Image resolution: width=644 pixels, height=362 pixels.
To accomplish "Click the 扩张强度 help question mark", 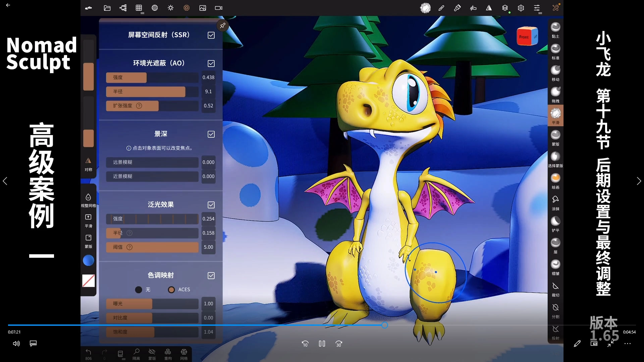I will pyautogui.click(x=139, y=106).
